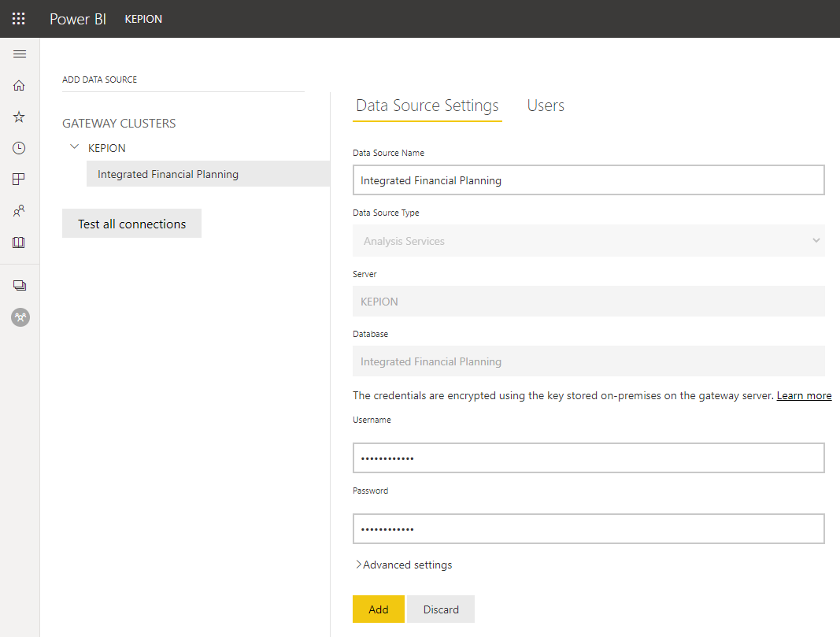Click the Power BI logo text
Screen dimensions: 840x637
pyautogui.click(x=78, y=19)
